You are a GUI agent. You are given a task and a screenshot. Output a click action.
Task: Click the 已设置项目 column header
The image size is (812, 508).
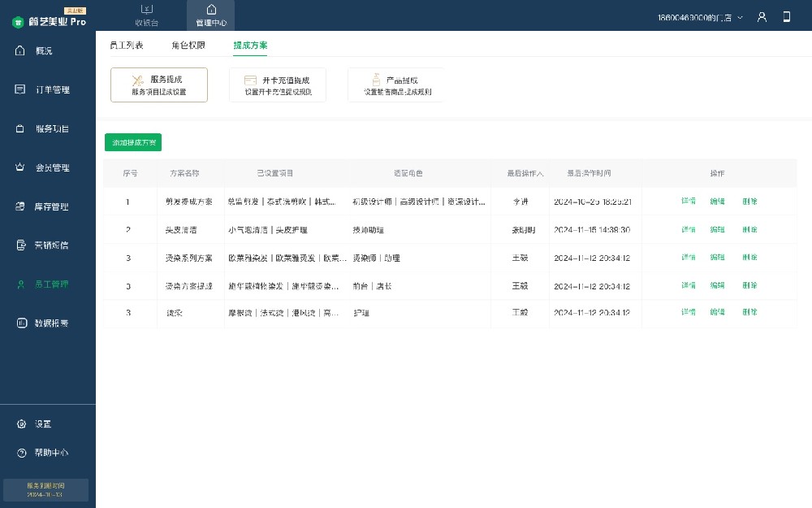click(275, 173)
